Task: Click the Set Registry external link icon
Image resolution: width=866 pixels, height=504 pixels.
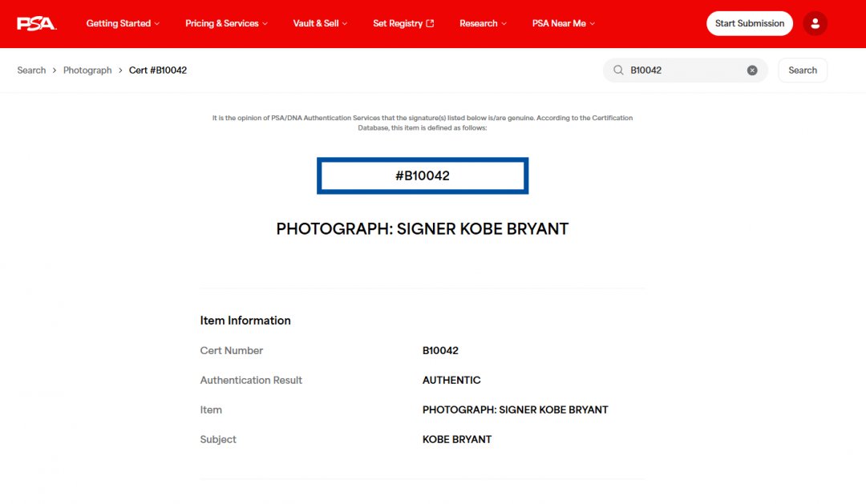Action: point(431,23)
